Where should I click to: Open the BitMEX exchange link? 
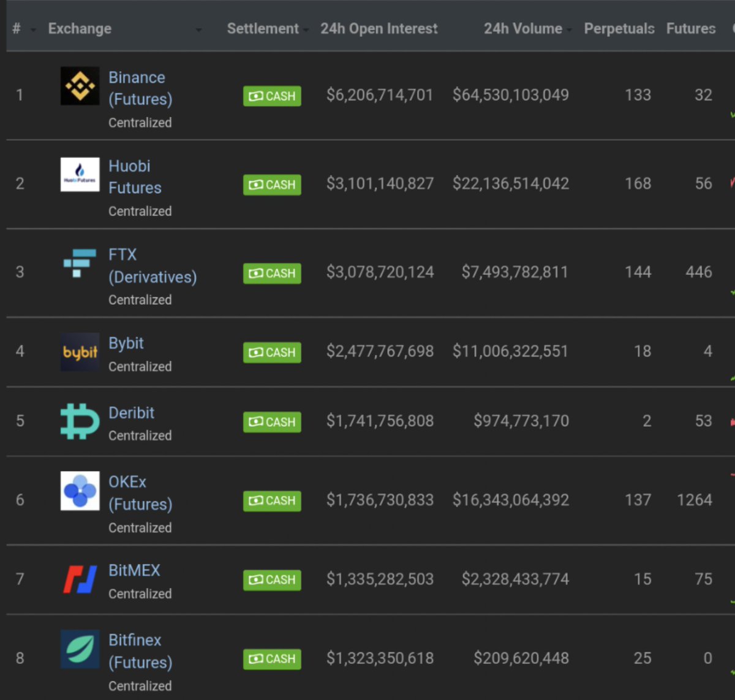coord(134,570)
